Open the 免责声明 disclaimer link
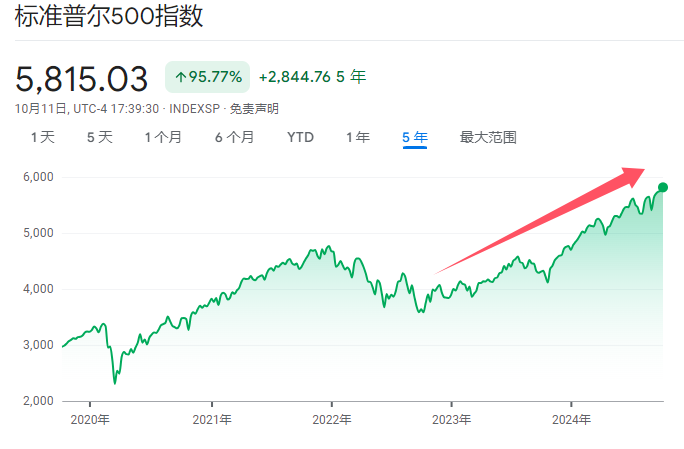This screenshot has height=449, width=684. point(254,109)
